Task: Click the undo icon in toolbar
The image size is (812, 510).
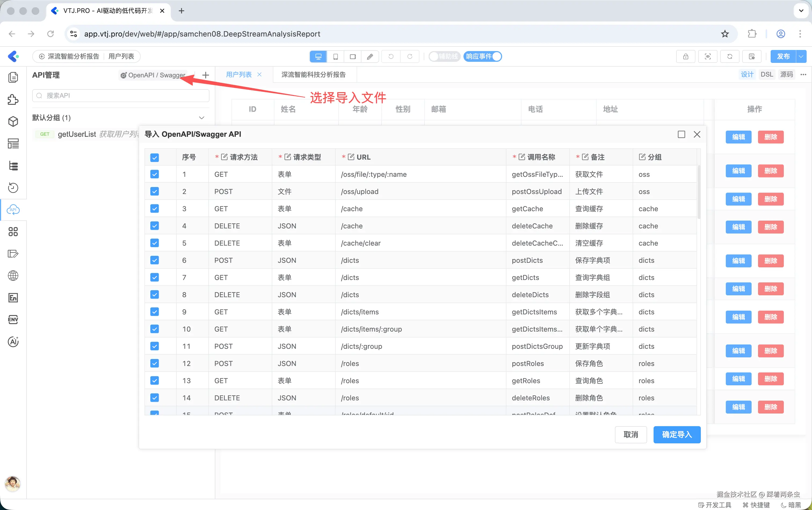Action: coord(390,56)
